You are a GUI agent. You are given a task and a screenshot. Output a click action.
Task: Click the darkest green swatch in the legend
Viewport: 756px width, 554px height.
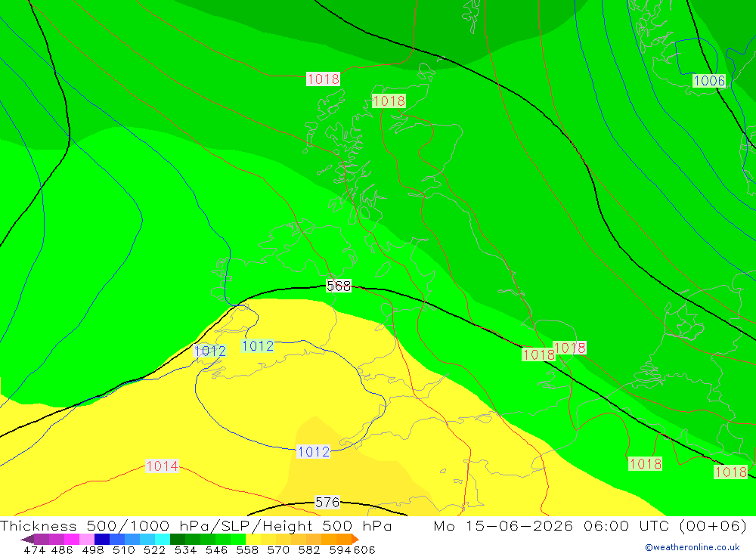point(178,539)
